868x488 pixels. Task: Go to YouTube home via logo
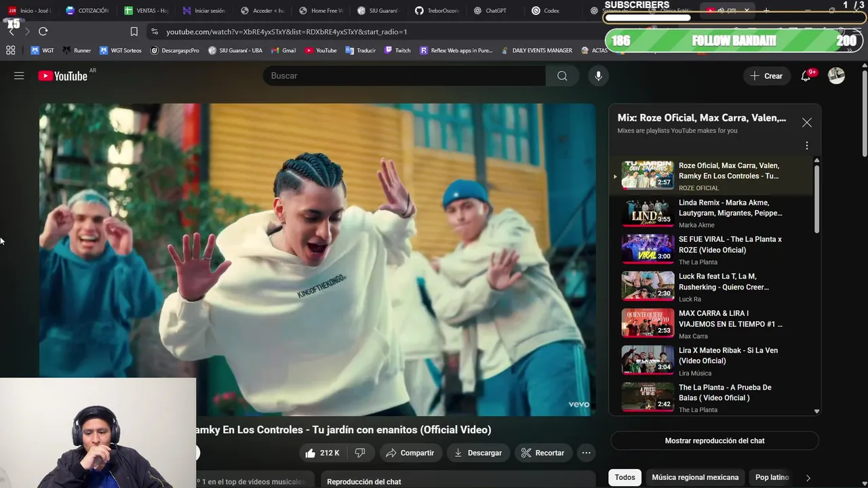point(62,76)
